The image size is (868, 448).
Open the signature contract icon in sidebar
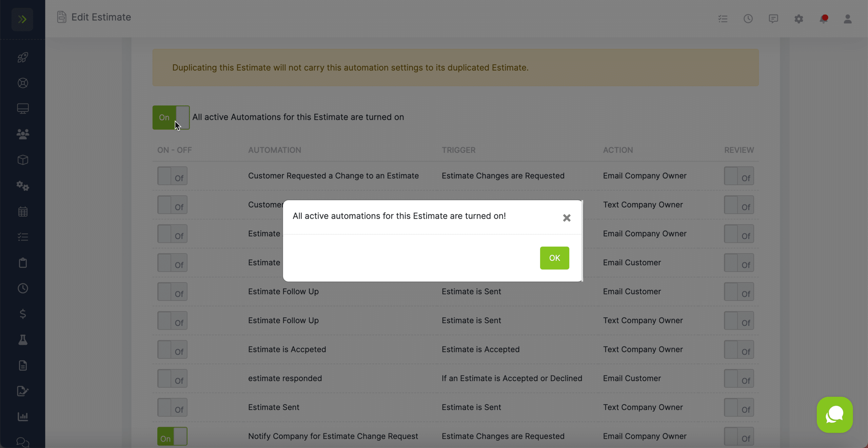pyautogui.click(x=23, y=391)
